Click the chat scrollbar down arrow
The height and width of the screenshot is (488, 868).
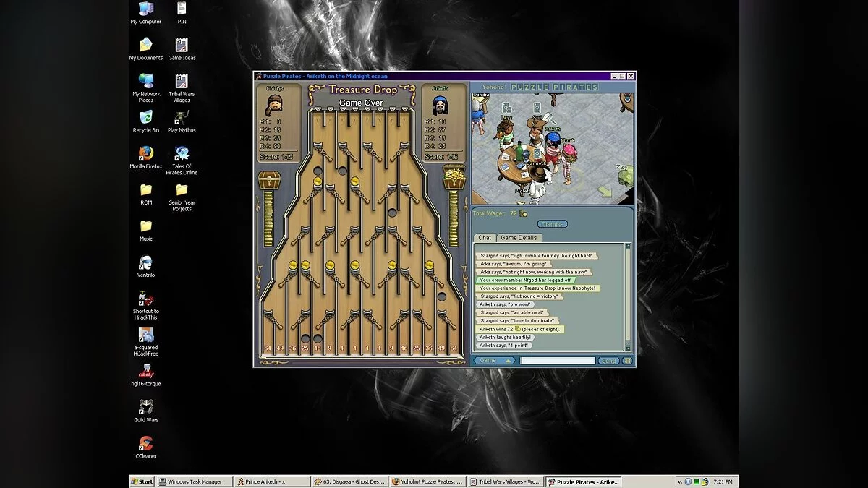click(x=628, y=348)
